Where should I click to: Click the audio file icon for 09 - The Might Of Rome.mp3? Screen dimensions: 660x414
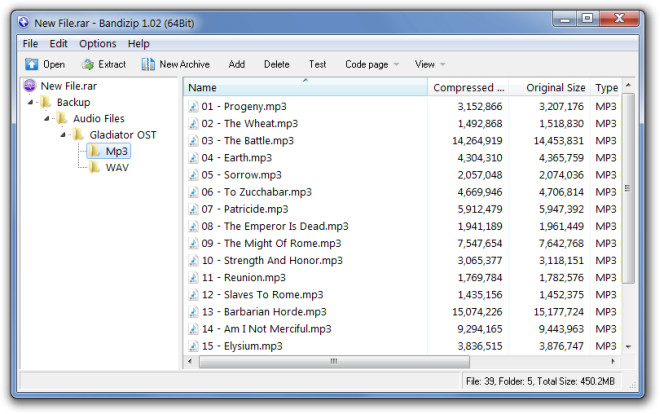coord(193,244)
